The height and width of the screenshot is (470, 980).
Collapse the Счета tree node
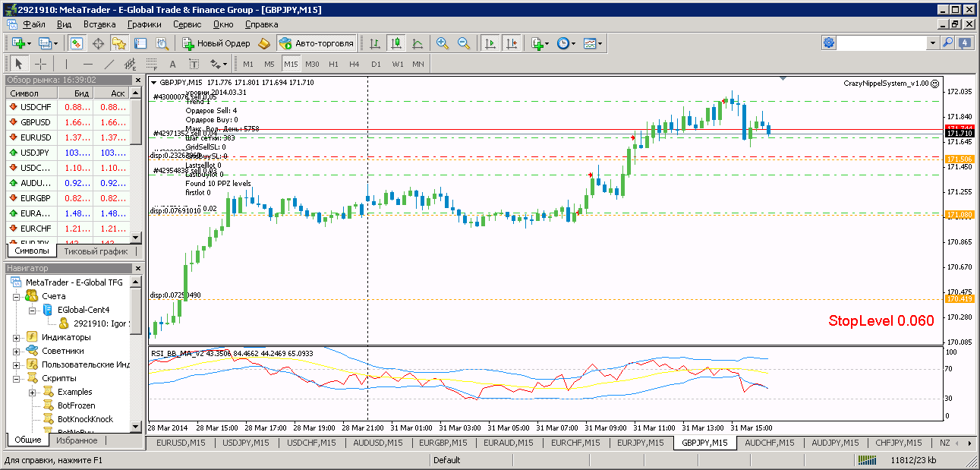click(x=17, y=296)
